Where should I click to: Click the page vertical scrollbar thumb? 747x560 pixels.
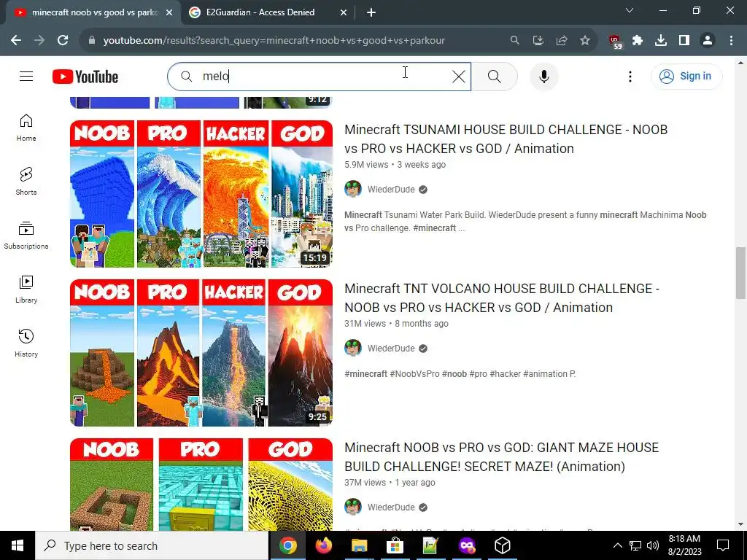point(740,273)
